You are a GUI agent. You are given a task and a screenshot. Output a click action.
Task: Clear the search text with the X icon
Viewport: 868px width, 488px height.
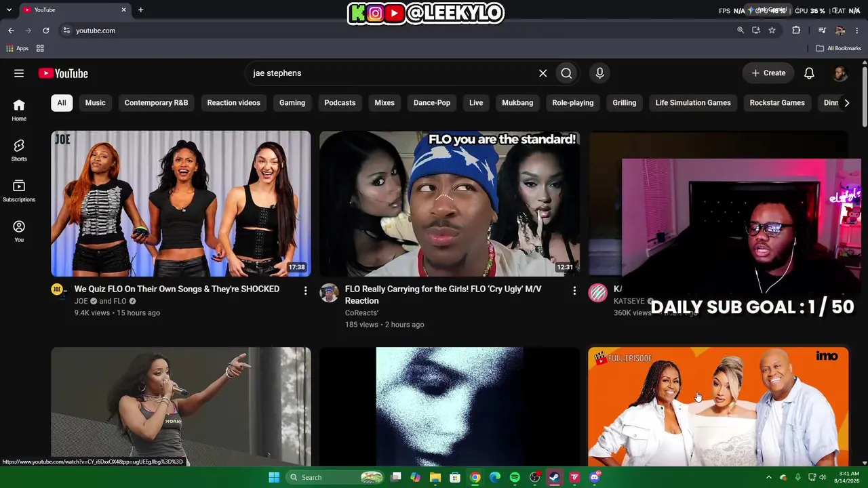point(542,73)
